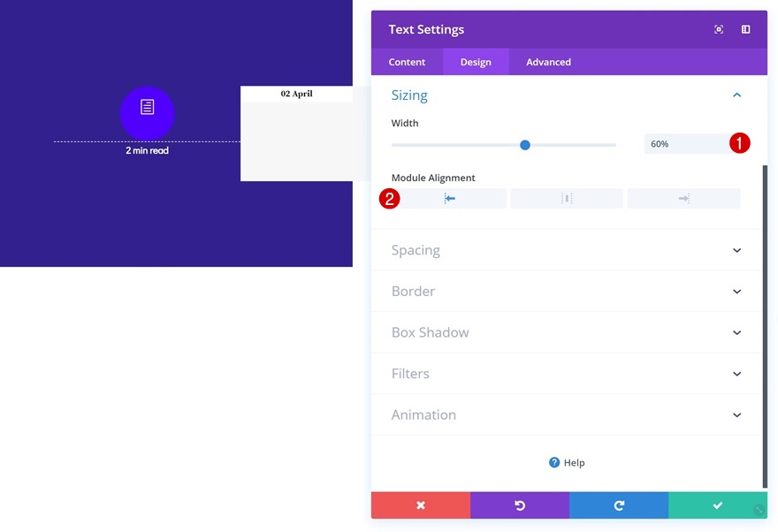Click the '02 April' date text

click(x=297, y=94)
